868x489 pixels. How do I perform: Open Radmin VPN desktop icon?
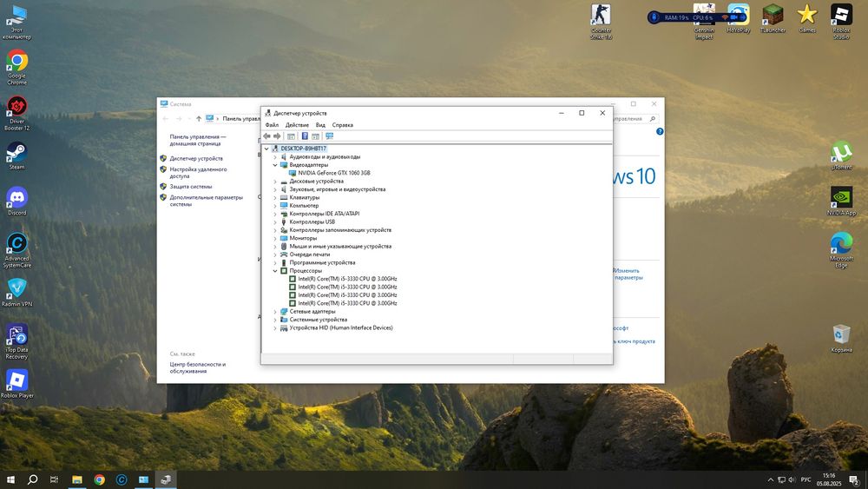click(x=17, y=293)
